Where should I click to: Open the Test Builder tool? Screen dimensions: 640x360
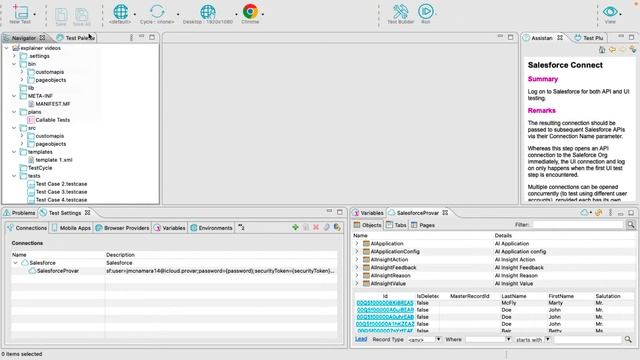(400, 11)
